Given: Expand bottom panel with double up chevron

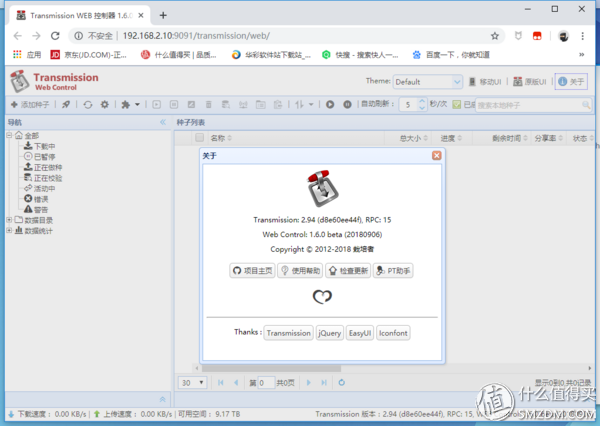Looking at the screenshot, I should coord(162,399).
